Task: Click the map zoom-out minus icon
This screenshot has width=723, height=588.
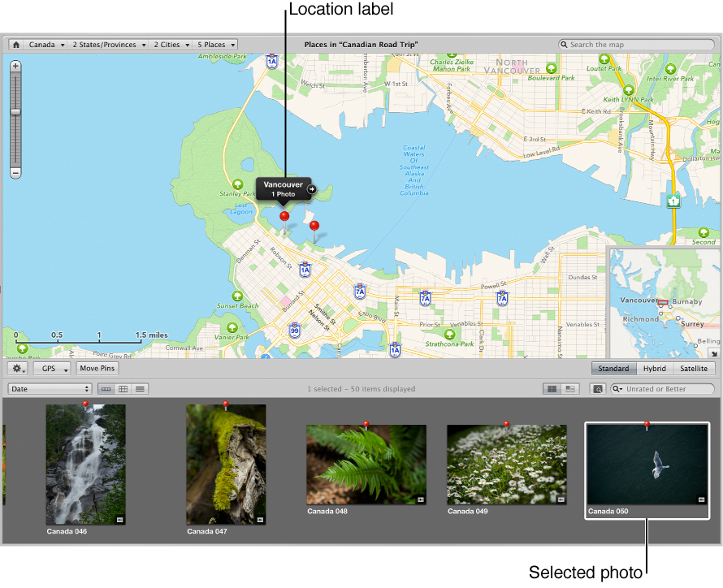Action: pyautogui.click(x=15, y=173)
